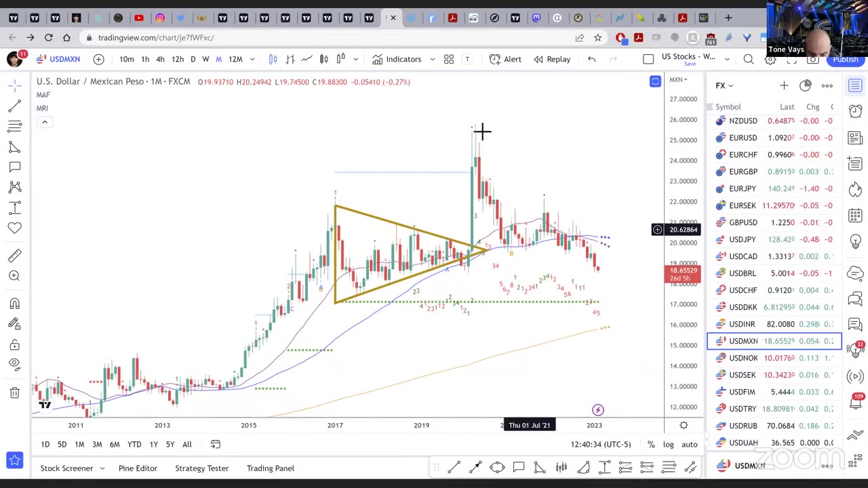
Task: Select the 12M timeframe
Action: click(x=235, y=59)
